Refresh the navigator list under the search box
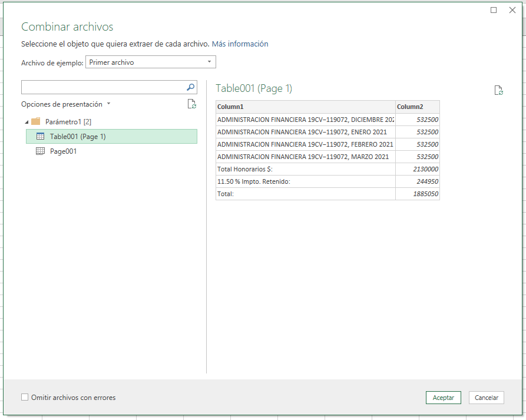 (x=191, y=104)
